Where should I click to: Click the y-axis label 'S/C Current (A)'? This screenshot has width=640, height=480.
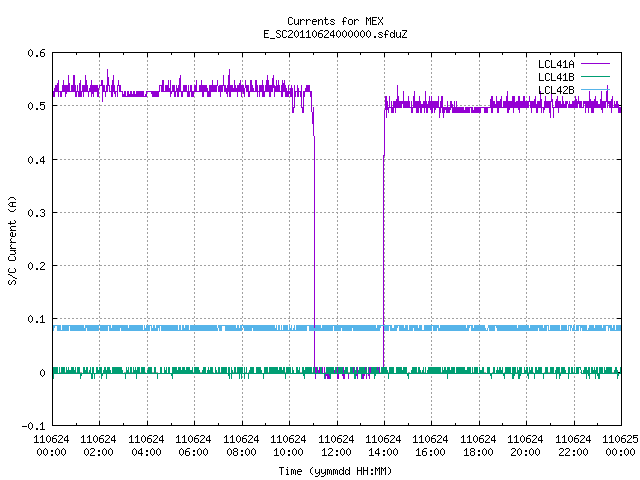12,241
